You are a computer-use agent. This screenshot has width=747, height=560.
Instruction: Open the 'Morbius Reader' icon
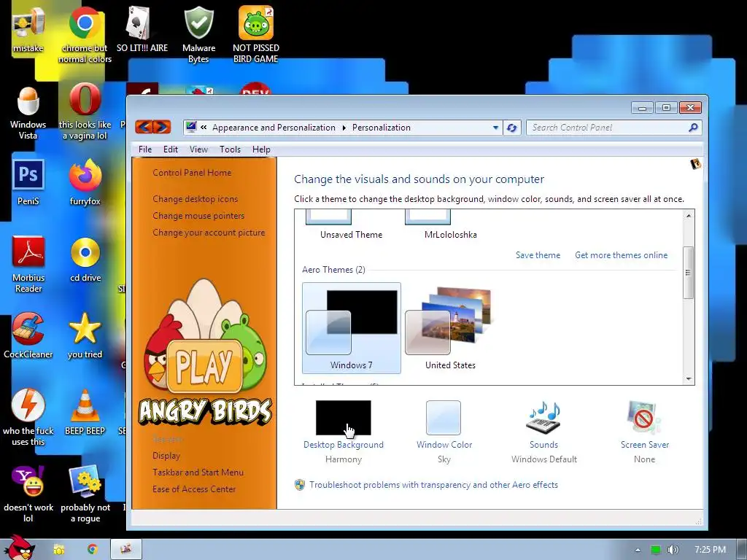pos(28,264)
